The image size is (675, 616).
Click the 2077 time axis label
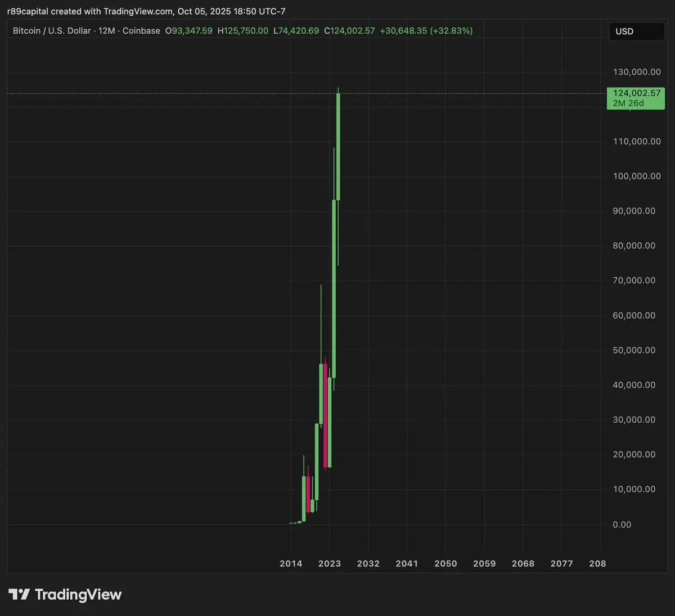point(561,563)
